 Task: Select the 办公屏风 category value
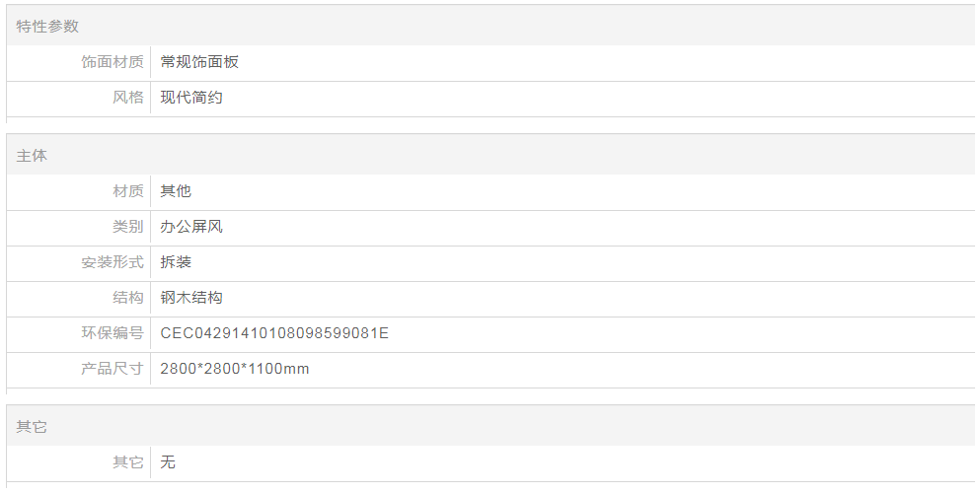point(191,227)
